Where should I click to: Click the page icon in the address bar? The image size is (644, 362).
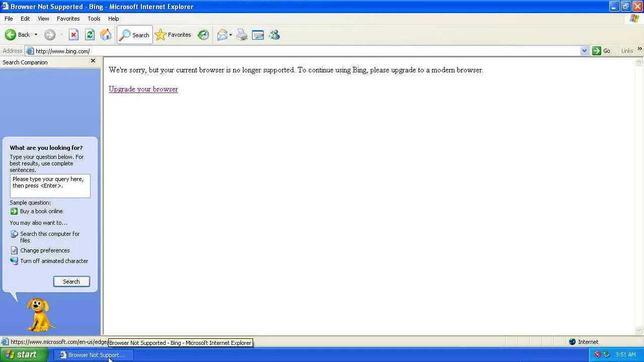coord(30,51)
